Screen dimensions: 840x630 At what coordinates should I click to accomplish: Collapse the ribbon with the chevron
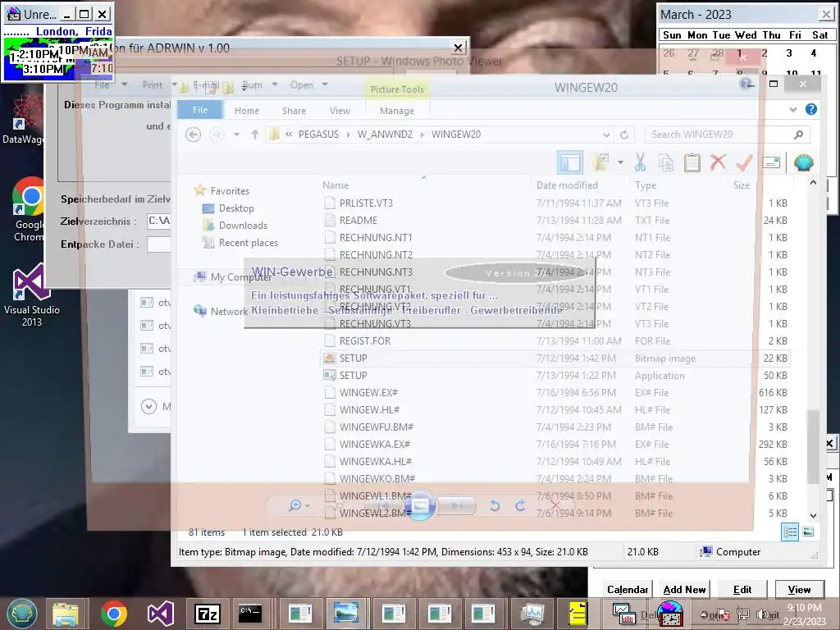pos(793,110)
